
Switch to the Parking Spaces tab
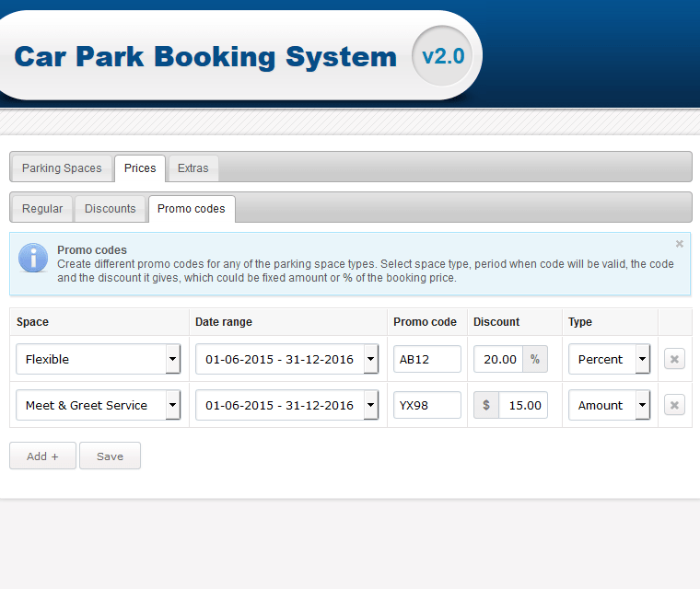pos(62,168)
